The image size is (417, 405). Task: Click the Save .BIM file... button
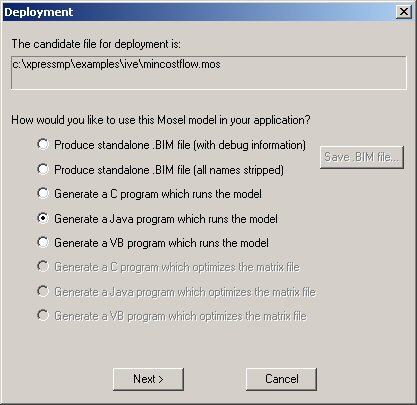[362, 157]
